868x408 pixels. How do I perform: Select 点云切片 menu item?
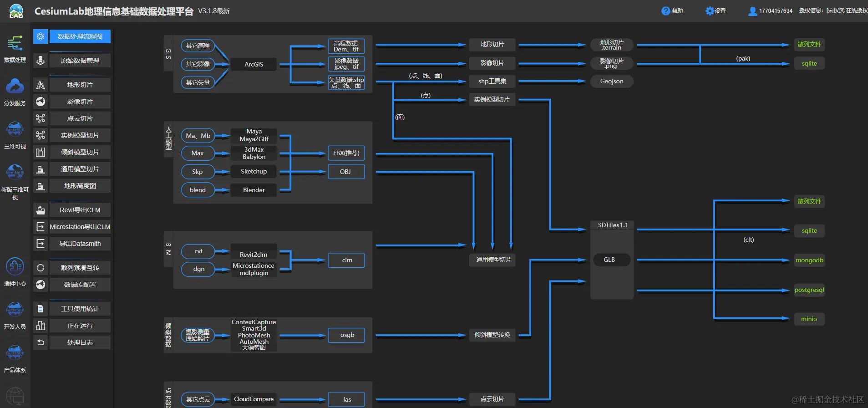(80, 118)
